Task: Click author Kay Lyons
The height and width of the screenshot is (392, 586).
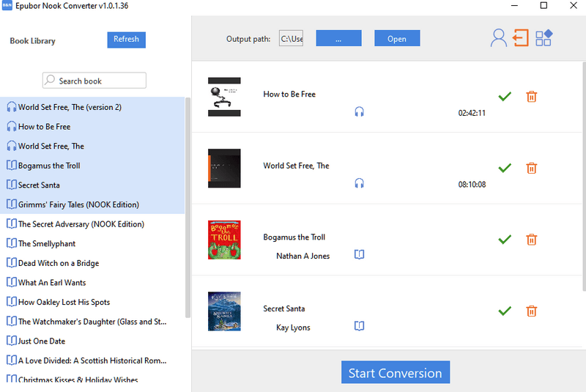Action: 294,328
